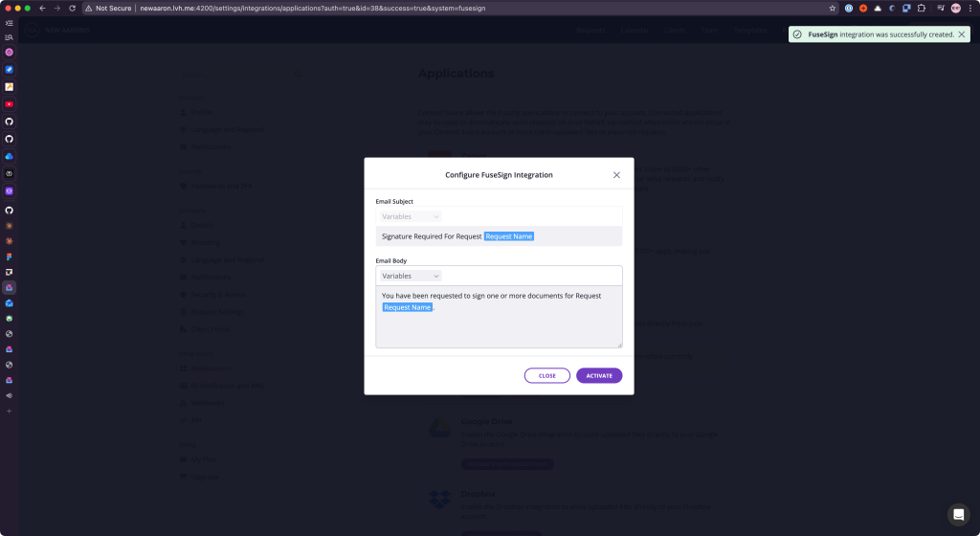Image resolution: width=980 pixels, height=536 pixels.
Task: Open Templates in the top navigation
Action: pos(750,30)
